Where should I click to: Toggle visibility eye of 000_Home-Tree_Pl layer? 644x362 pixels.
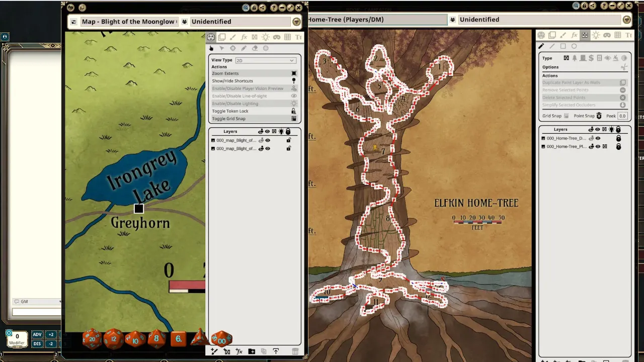point(598,147)
